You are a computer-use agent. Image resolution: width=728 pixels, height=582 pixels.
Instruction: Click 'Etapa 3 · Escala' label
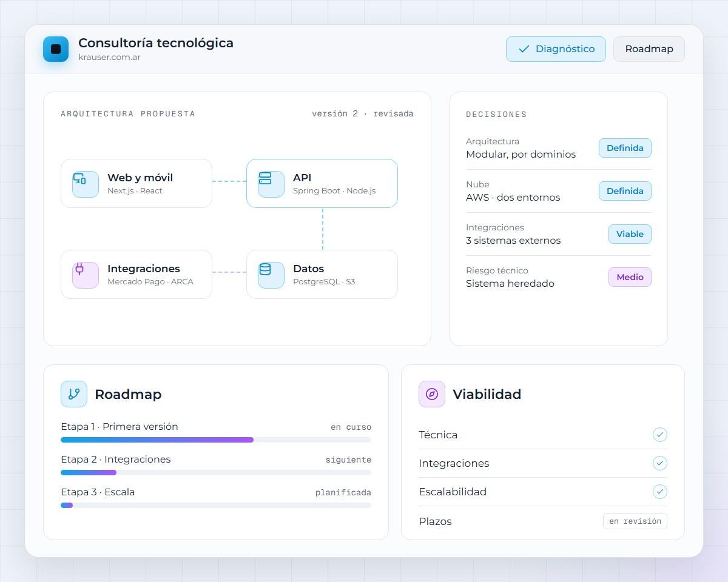[x=98, y=492]
